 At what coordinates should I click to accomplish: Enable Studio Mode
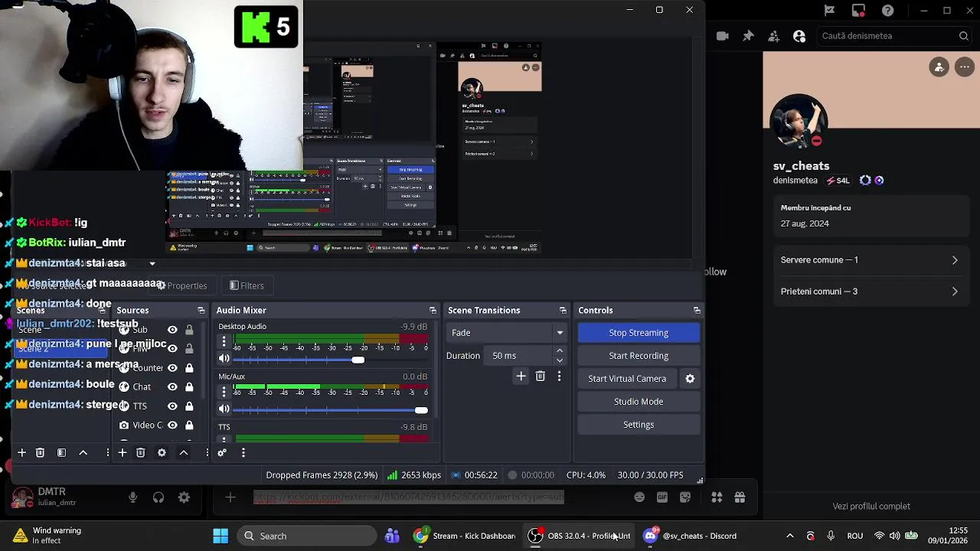(x=639, y=402)
